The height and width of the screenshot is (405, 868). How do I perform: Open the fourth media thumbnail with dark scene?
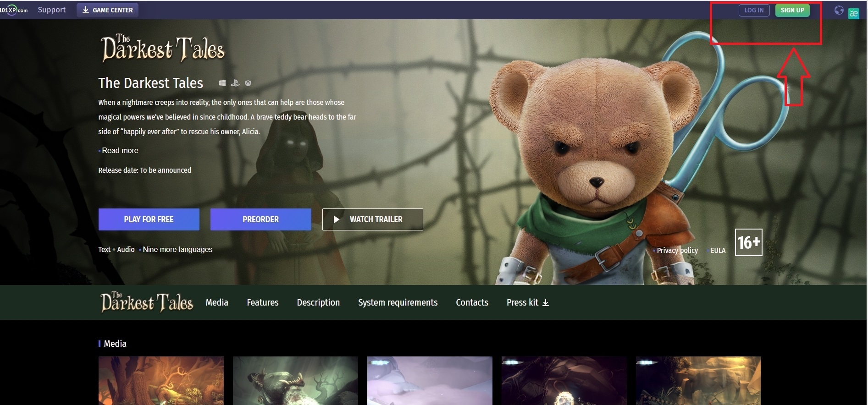tap(564, 381)
